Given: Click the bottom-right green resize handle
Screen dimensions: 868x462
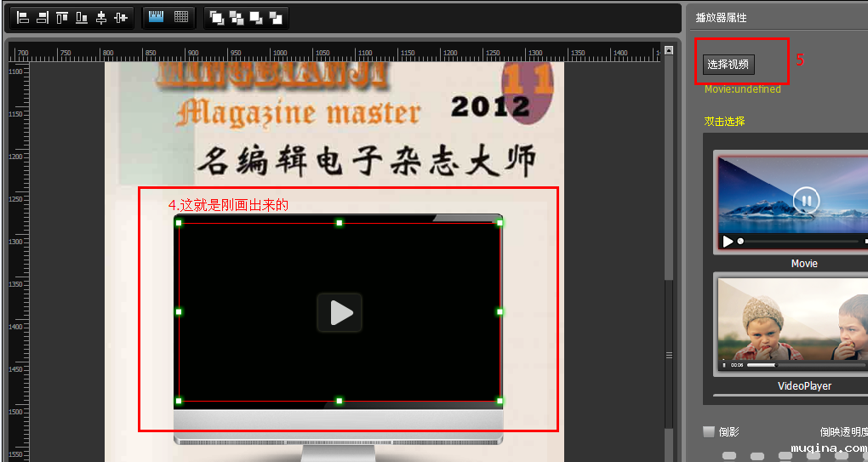Looking at the screenshot, I should (x=500, y=400).
